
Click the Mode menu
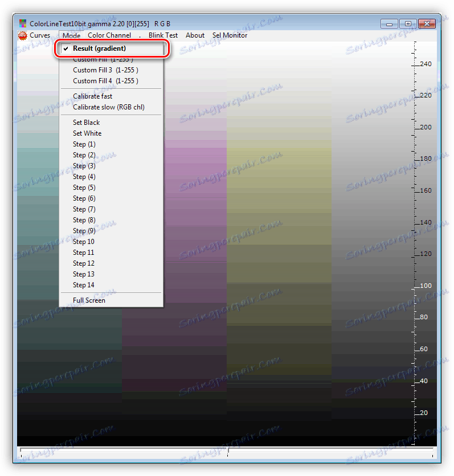click(71, 35)
